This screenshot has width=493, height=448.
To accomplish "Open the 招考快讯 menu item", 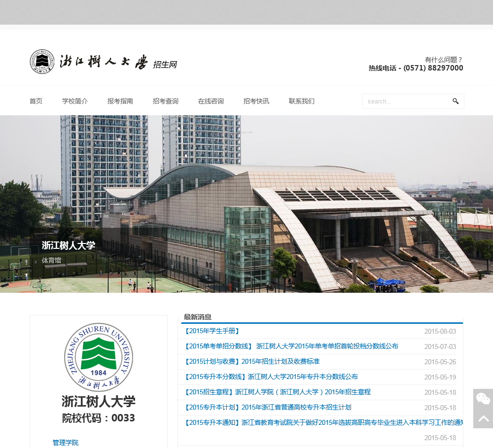I will pos(256,101).
